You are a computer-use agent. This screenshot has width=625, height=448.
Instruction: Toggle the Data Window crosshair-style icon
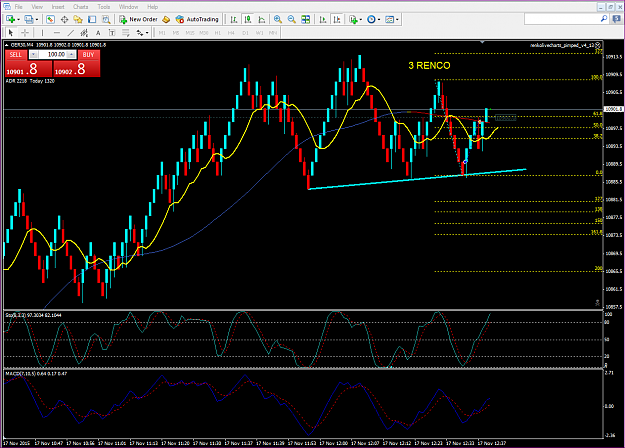pos(64,19)
